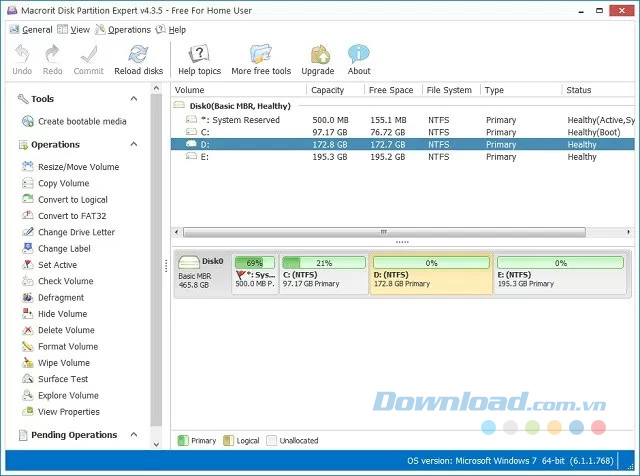This screenshot has height=476, width=640.
Task: Click the Primary legend color swatch
Action: pos(182,440)
